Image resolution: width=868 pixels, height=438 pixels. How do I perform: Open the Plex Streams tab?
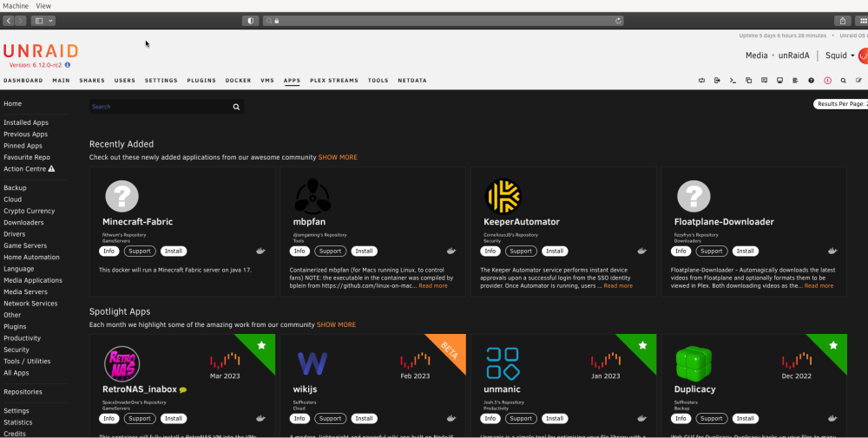click(x=334, y=81)
